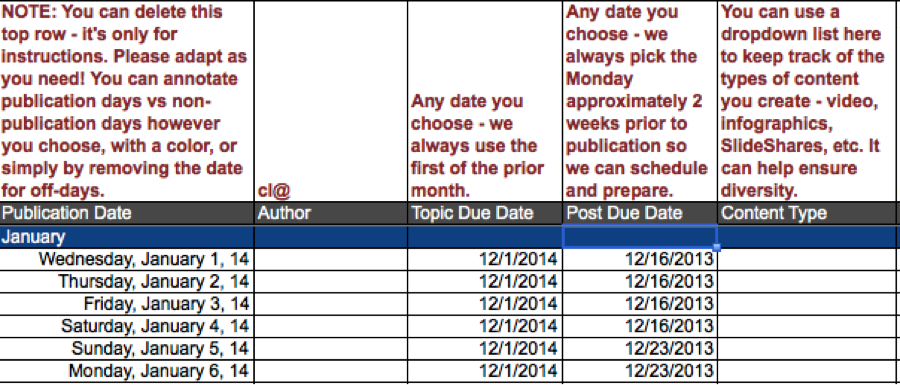Select the Post Due Date header cell
The width and height of the screenshot is (900, 385).
pos(640,213)
